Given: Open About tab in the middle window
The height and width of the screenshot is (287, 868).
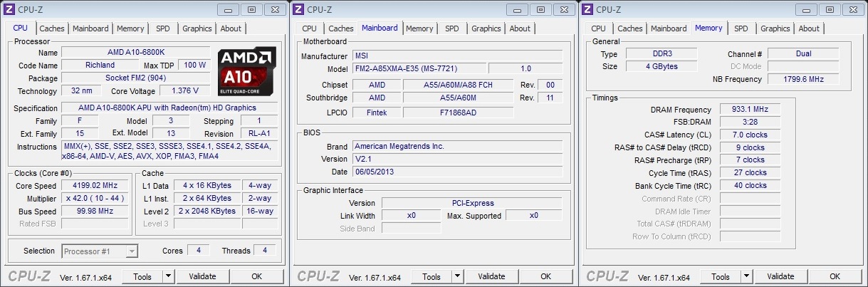Looking at the screenshot, I should (520, 28).
